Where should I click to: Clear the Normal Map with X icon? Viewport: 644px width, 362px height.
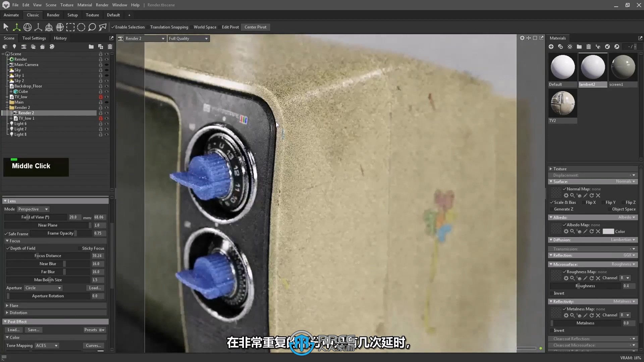pos(598,195)
